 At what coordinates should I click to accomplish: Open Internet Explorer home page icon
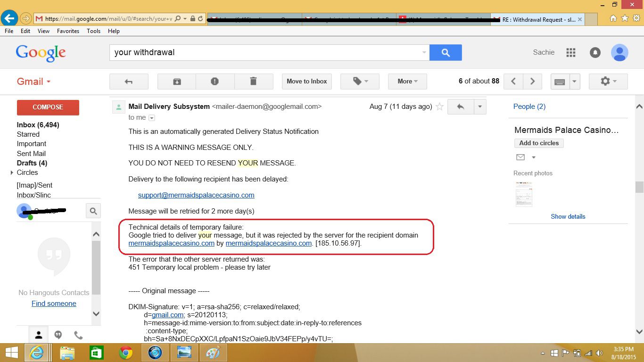(x=613, y=18)
